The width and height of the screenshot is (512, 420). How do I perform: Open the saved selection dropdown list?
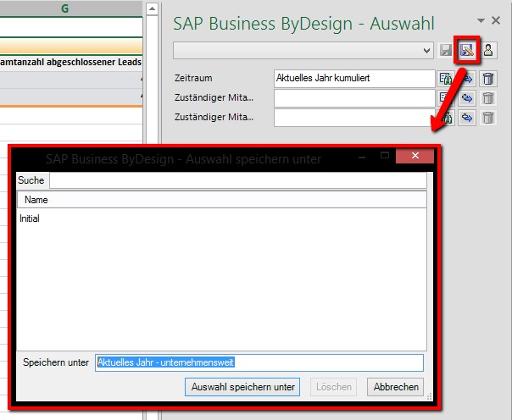tap(426, 51)
